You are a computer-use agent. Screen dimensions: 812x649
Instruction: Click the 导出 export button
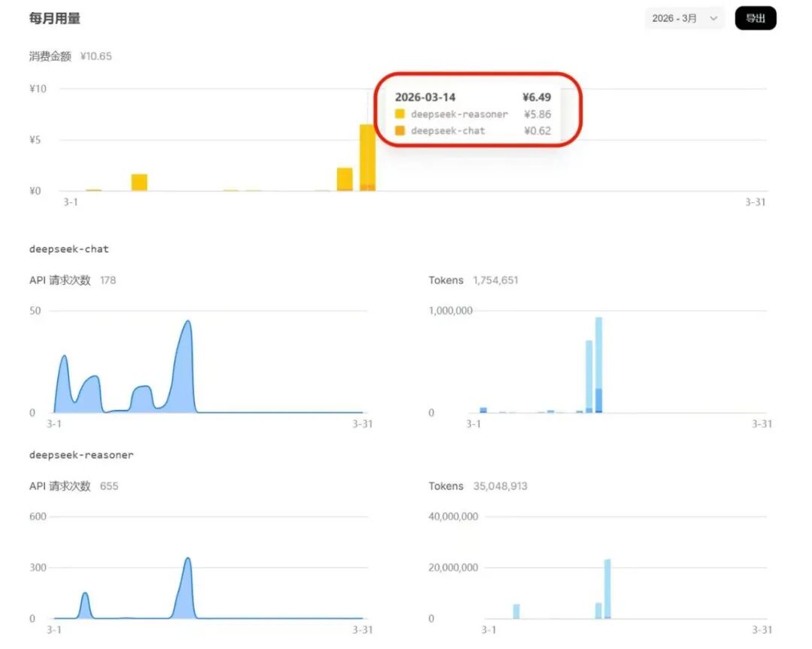pyautogui.click(x=755, y=19)
